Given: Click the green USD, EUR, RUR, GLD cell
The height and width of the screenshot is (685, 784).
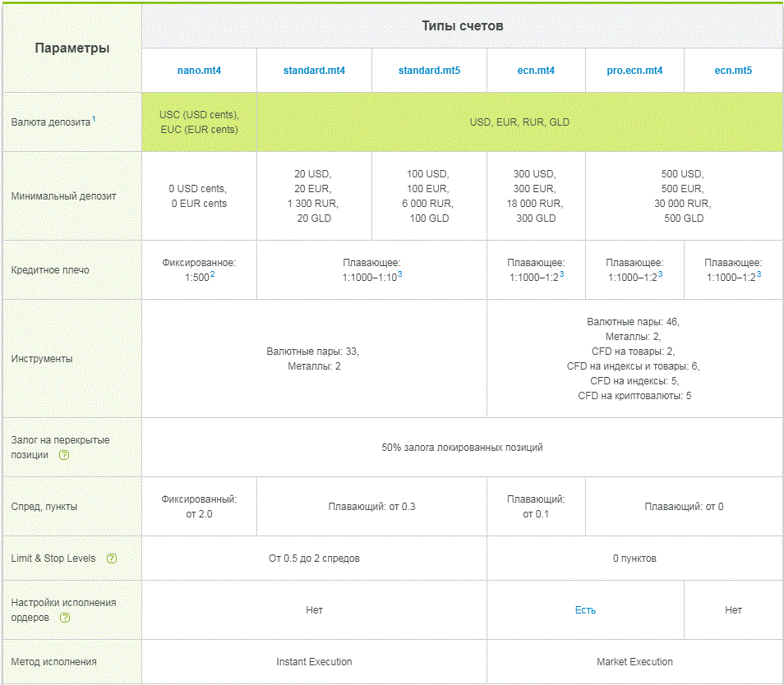Looking at the screenshot, I should (519, 122).
